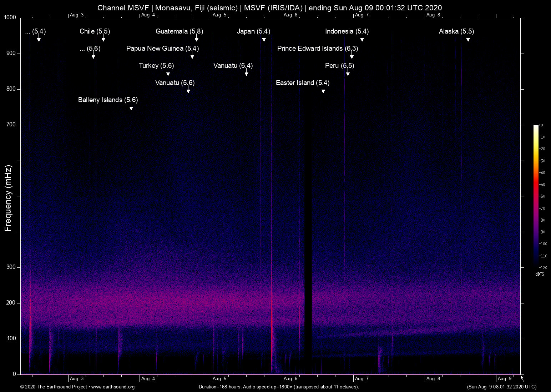The height and width of the screenshot is (392, 551).
Task: Click the "Aug 9" date label on the bottom axis
Action: tap(505, 379)
